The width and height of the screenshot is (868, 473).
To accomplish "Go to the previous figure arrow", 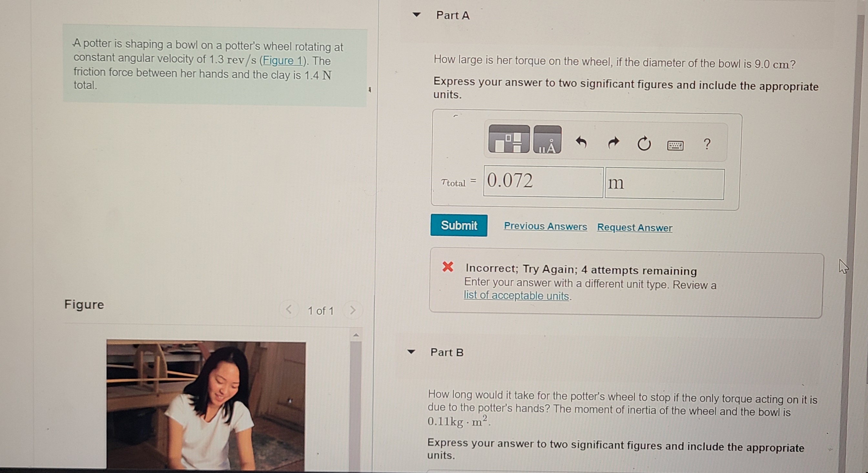I will (289, 309).
